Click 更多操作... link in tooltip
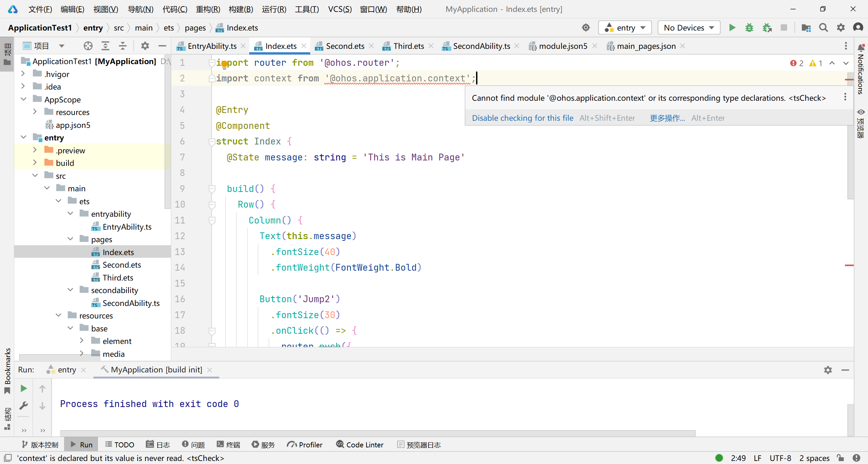The width and height of the screenshot is (868, 464). 667,118
